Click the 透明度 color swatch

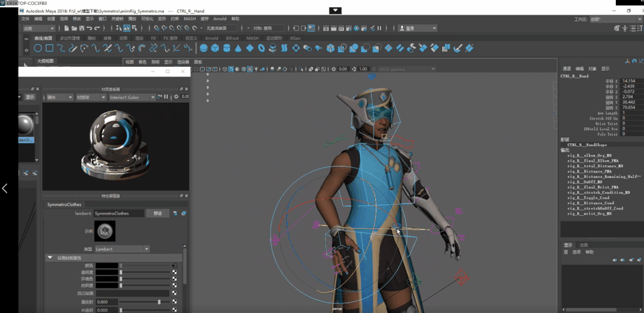[107, 272]
